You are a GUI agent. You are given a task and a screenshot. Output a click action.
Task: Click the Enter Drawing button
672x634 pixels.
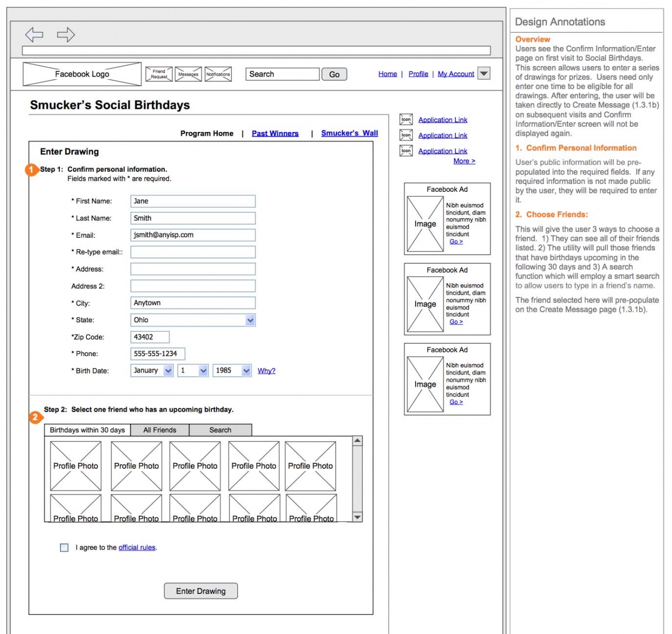(x=201, y=591)
